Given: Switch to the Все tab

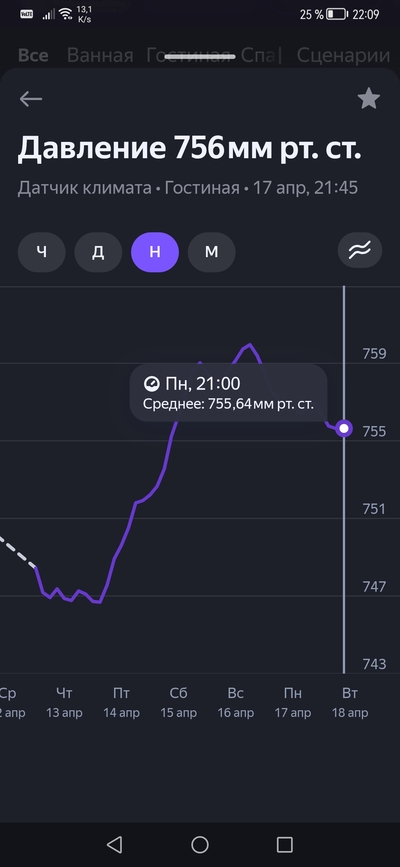Looking at the screenshot, I should pyautogui.click(x=33, y=56).
